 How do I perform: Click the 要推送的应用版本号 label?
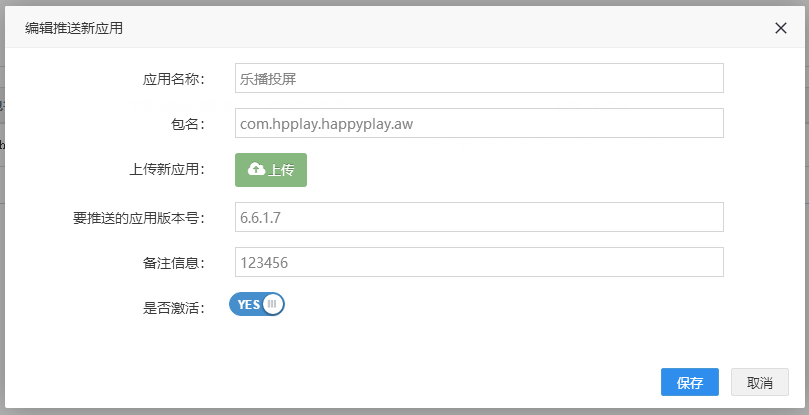pos(144,217)
